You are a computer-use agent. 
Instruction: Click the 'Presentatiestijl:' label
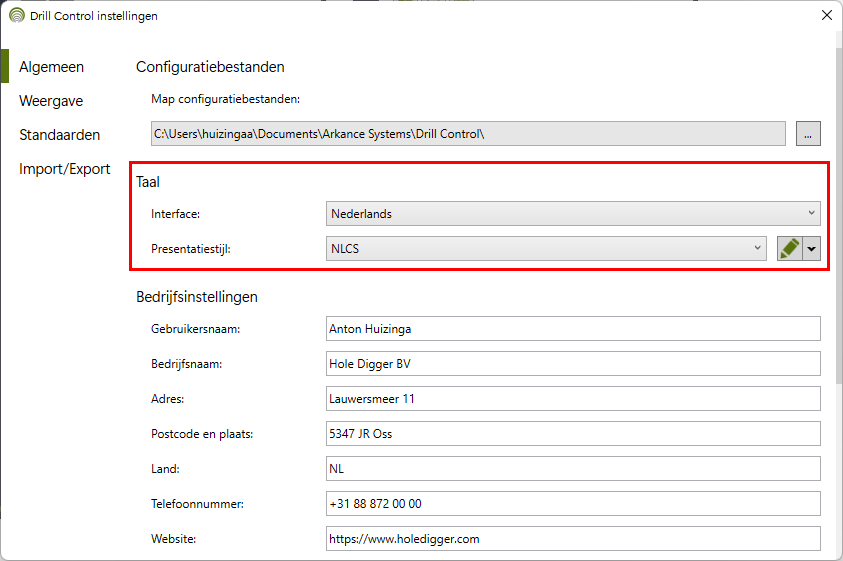190,249
